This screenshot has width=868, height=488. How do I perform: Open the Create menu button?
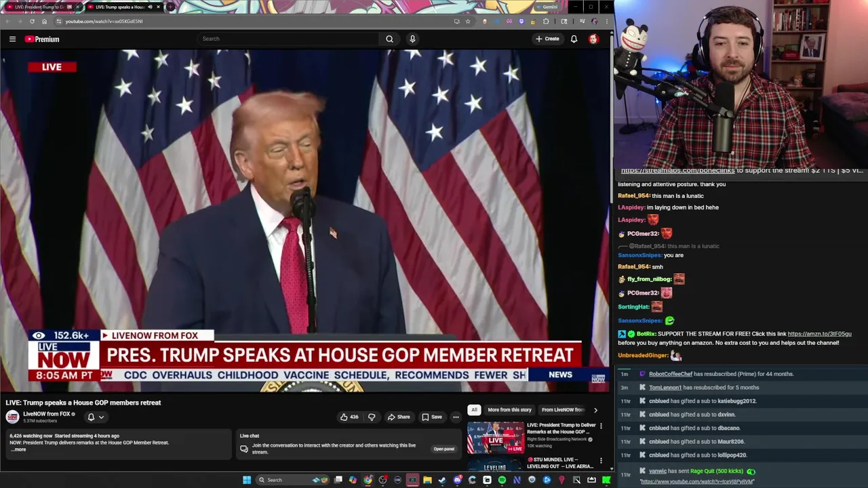[547, 39]
